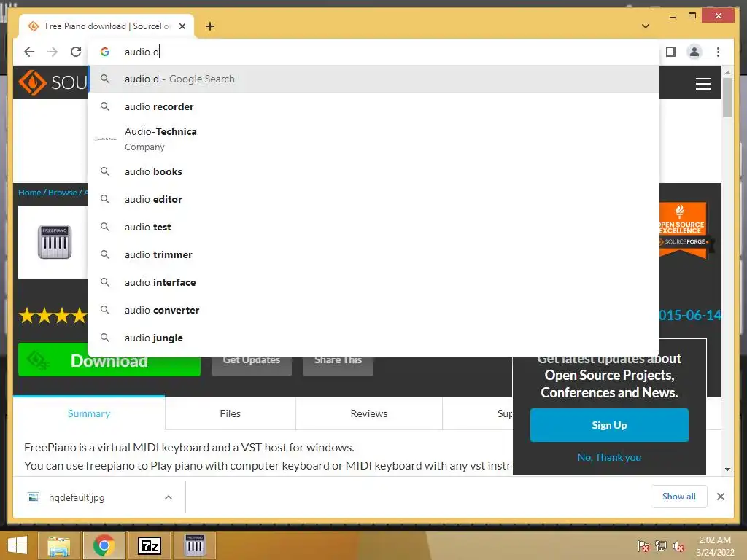Close the Free Piano download tab
This screenshot has width=747, height=560.
point(182,26)
